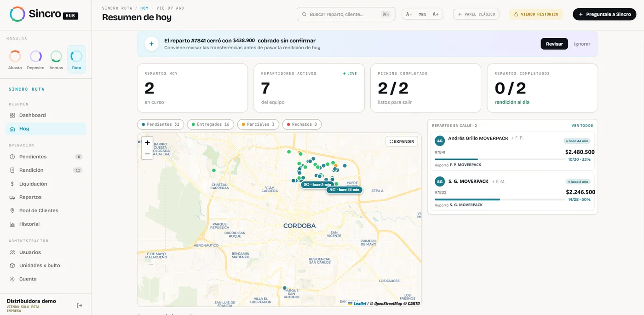This screenshot has height=315, width=644.
Task: Increase font size with A+ button
Action: pos(435,14)
